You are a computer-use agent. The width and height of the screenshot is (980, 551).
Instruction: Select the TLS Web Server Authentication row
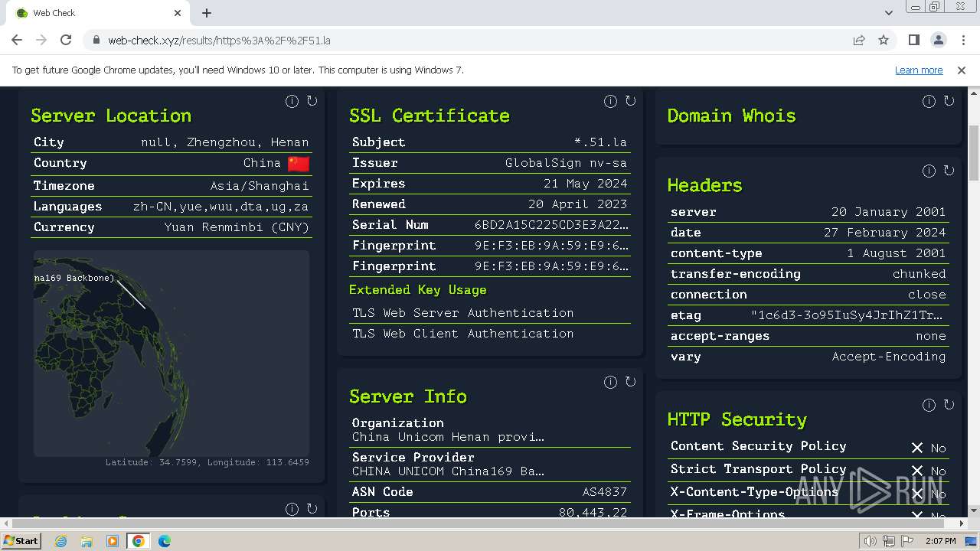coord(490,313)
